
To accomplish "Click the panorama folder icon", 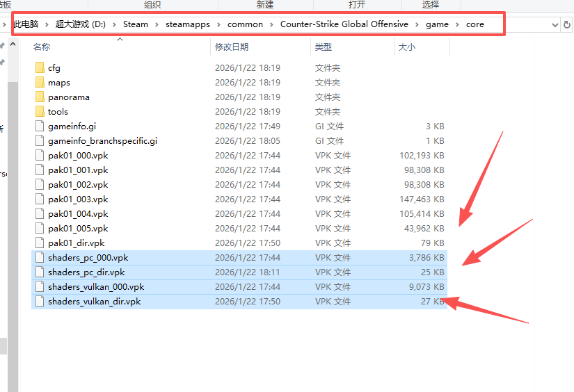I will (x=39, y=97).
